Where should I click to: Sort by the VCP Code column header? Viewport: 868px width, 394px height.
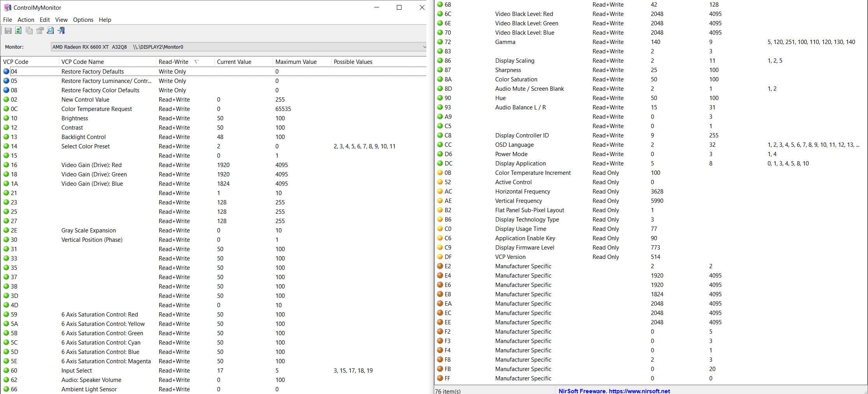(16, 62)
